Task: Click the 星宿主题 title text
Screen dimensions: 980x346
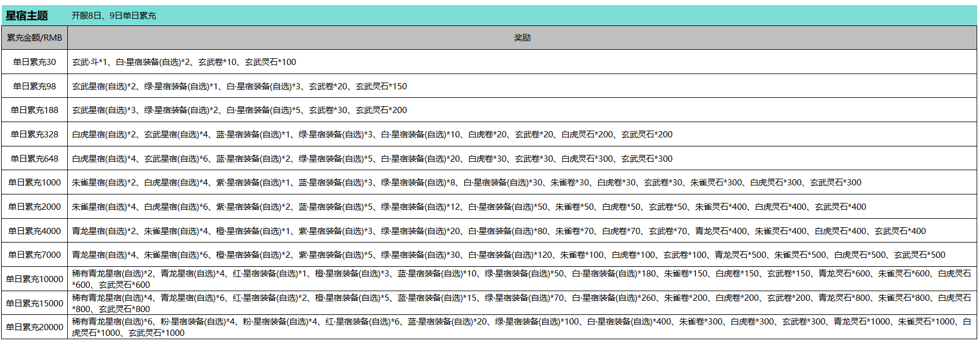Action: pos(27,16)
